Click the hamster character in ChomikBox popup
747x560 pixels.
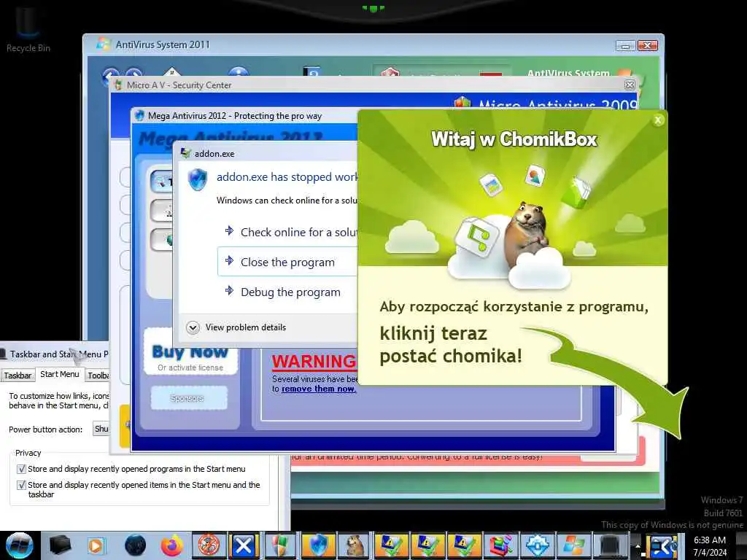coord(527,235)
